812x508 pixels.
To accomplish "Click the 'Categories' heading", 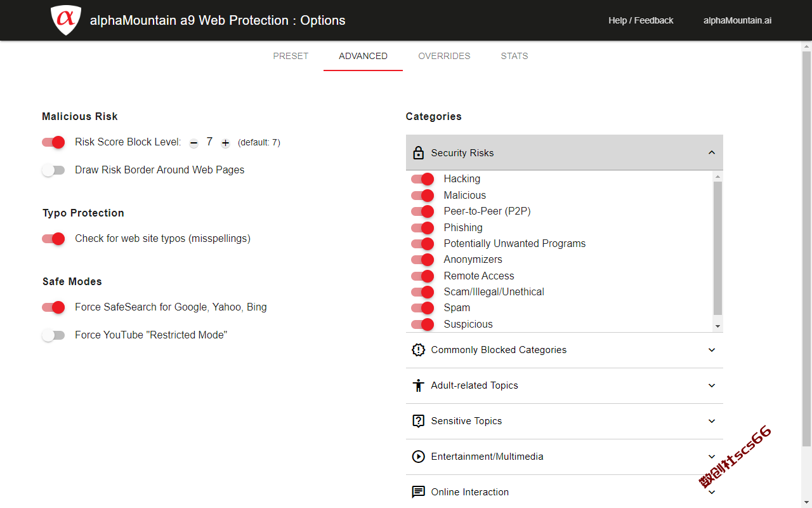I will point(434,116).
